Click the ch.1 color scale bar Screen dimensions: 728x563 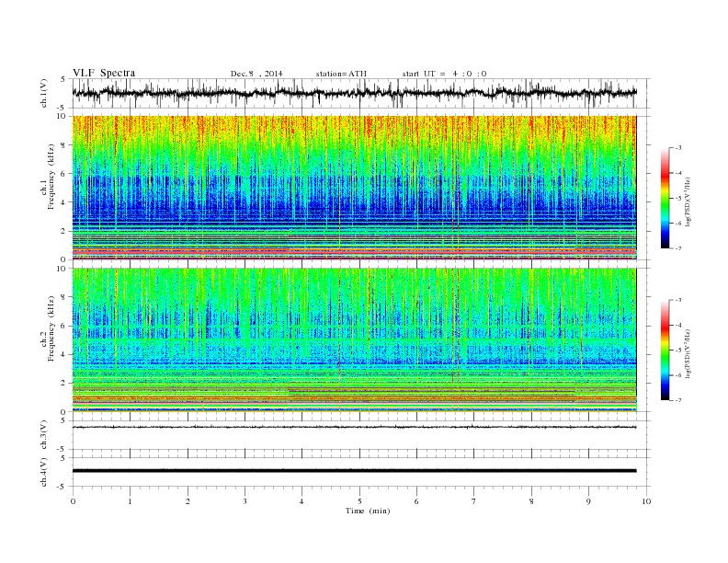665,198
